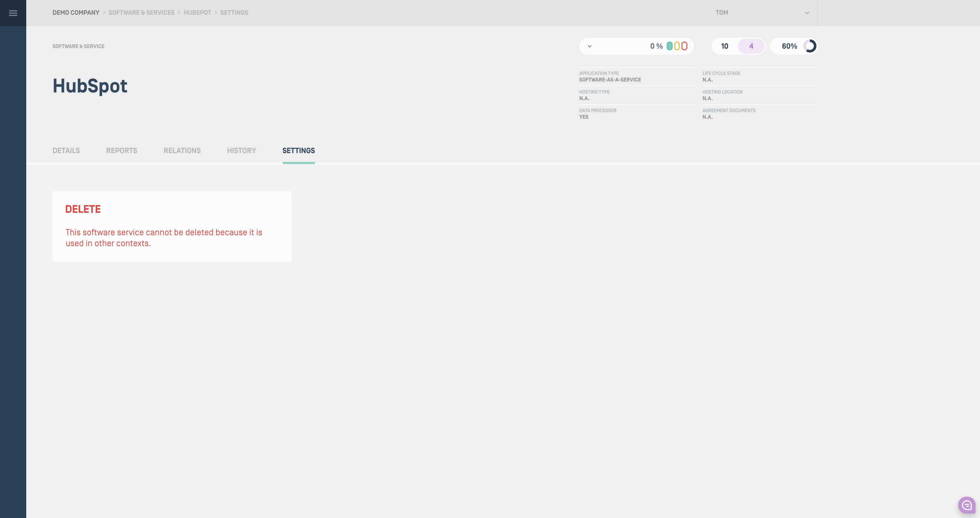
Task: Open the hamburger navigation menu
Action: tap(13, 13)
